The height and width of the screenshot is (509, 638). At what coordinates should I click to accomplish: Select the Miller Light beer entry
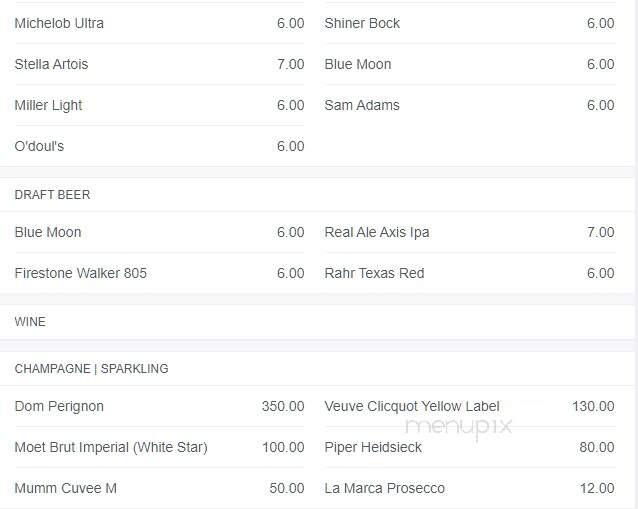coord(159,105)
